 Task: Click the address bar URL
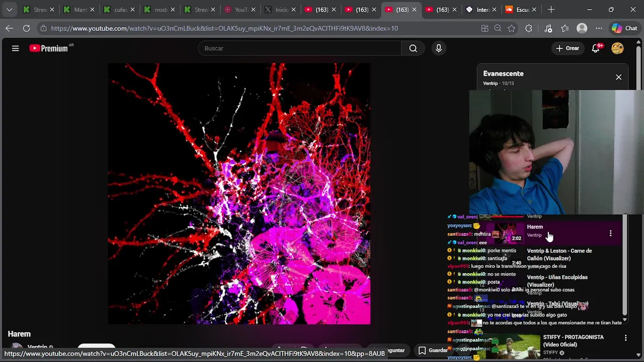[x=224, y=28]
